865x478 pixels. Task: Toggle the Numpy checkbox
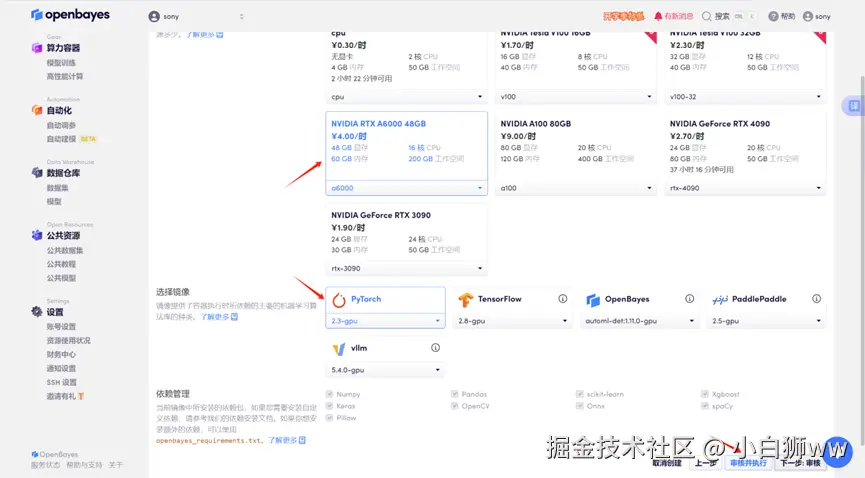(x=329, y=394)
